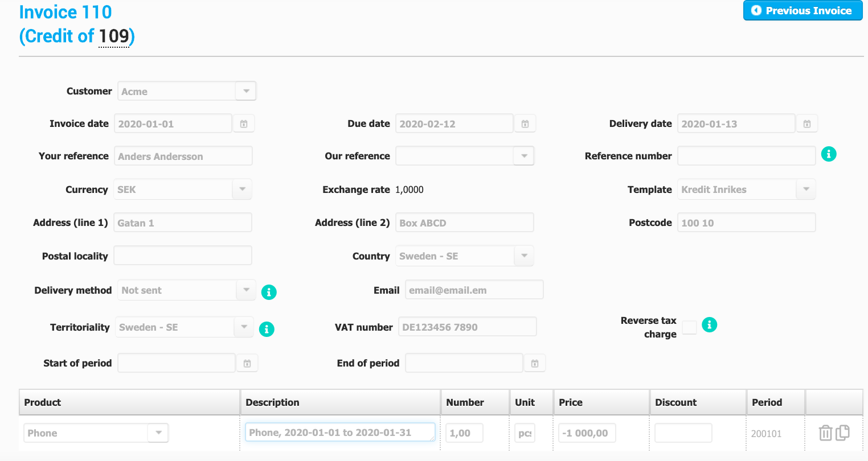Click the Postal locality field

(183, 256)
